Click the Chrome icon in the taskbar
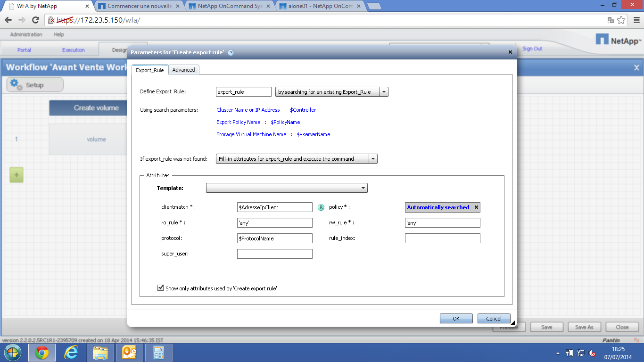644x362 pixels. (42, 353)
